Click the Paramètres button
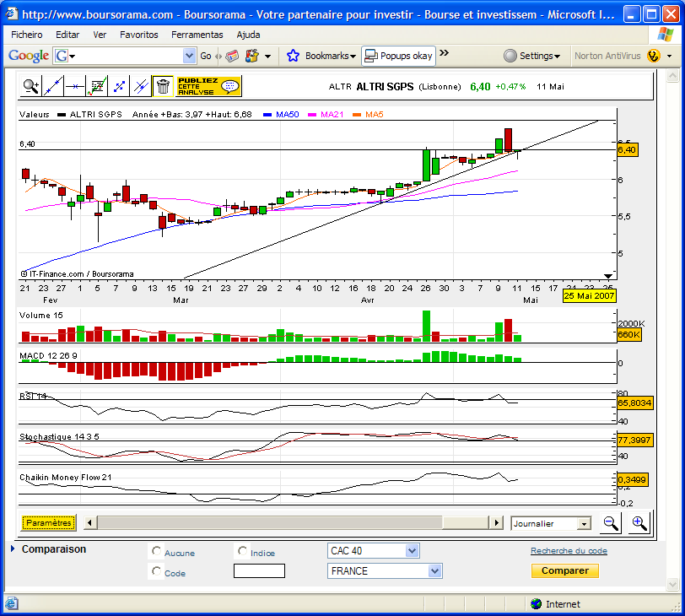This screenshot has height=616, width=685. [x=48, y=522]
